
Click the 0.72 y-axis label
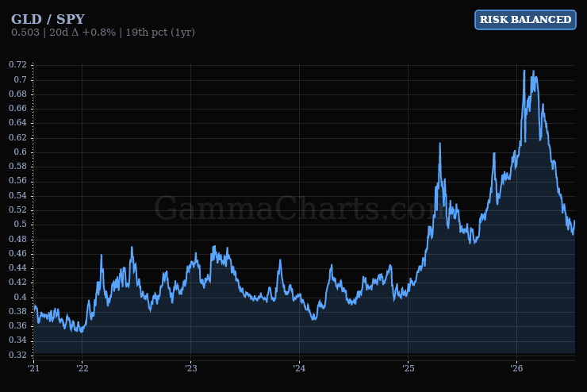click(18, 65)
